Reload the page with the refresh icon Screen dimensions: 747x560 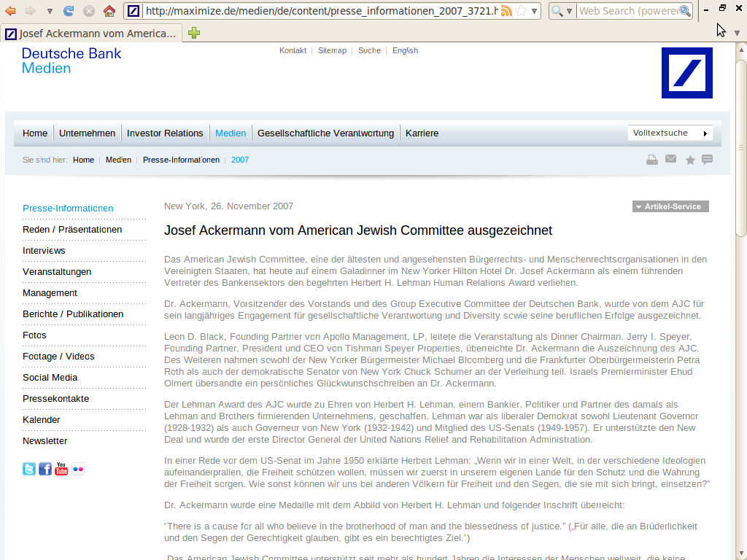tap(69, 10)
